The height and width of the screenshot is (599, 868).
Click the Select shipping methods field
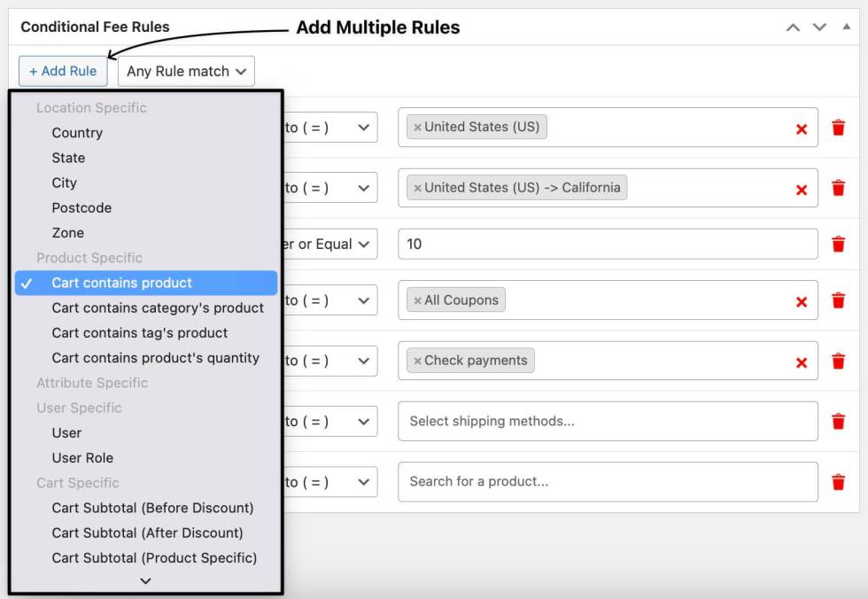(608, 421)
